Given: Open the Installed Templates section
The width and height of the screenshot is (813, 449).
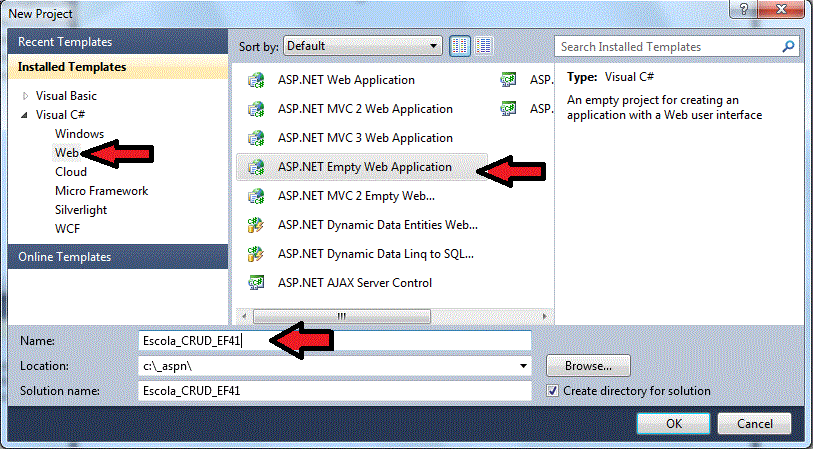Looking at the screenshot, I should click(x=118, y=67).
